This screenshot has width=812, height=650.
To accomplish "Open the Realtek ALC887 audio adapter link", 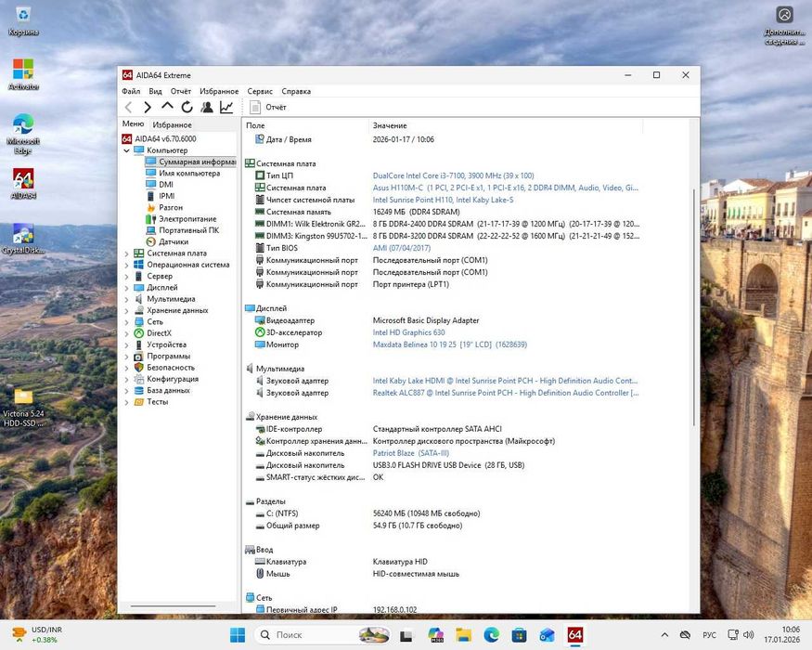I will pos(506,393).
